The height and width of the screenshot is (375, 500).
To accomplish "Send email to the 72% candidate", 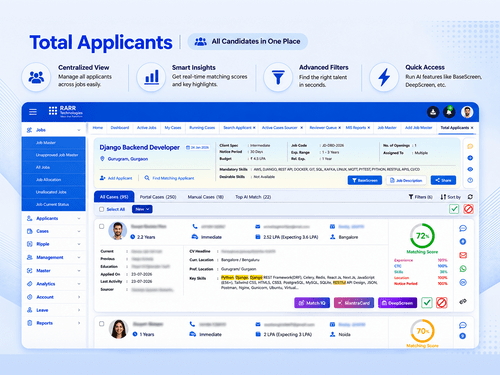I will [463, 255].
